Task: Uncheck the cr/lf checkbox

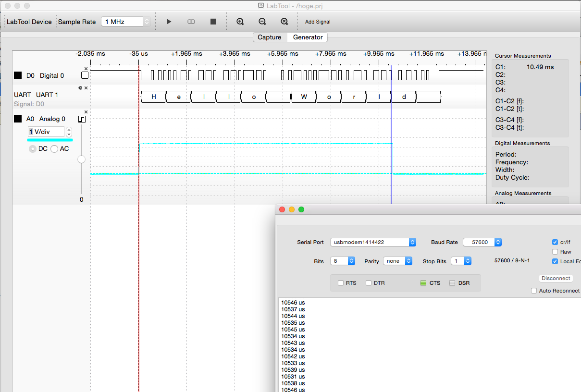Action: coord(555,242)
